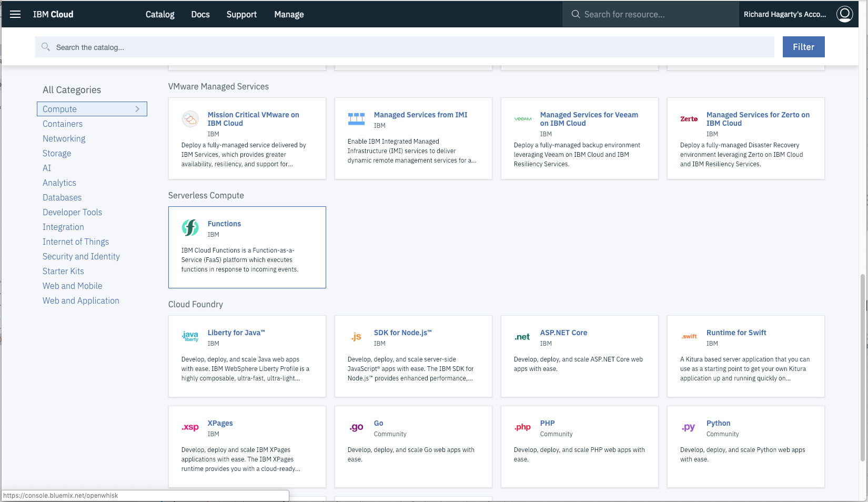
Task: Click the .xsp XPages icon
Action: (190, 427)
